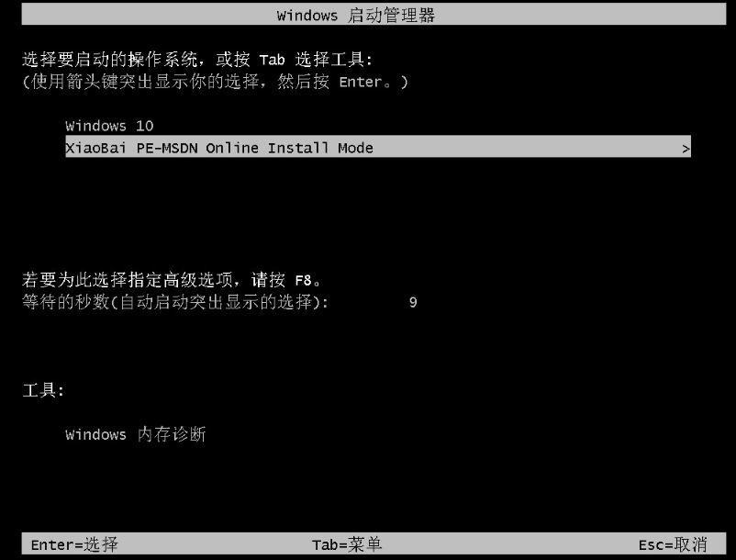Viewport: 736px width, 560px height.
Task: Select the Windows 10 boot entry
Action: tap(109, 126)
